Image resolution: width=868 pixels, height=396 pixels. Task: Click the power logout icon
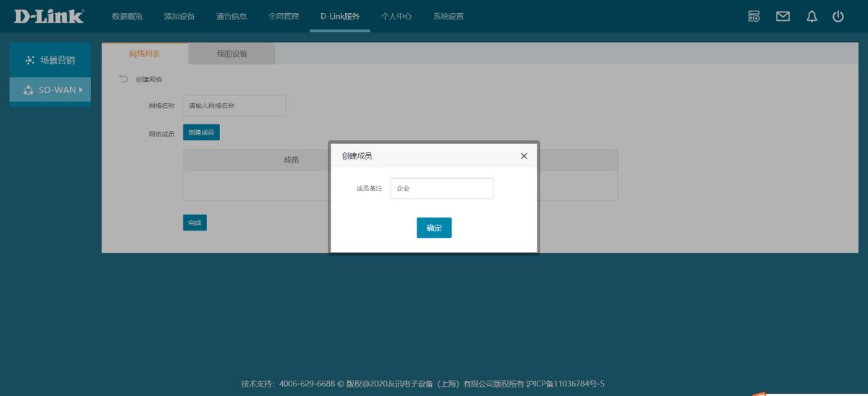tap(838, 16)
